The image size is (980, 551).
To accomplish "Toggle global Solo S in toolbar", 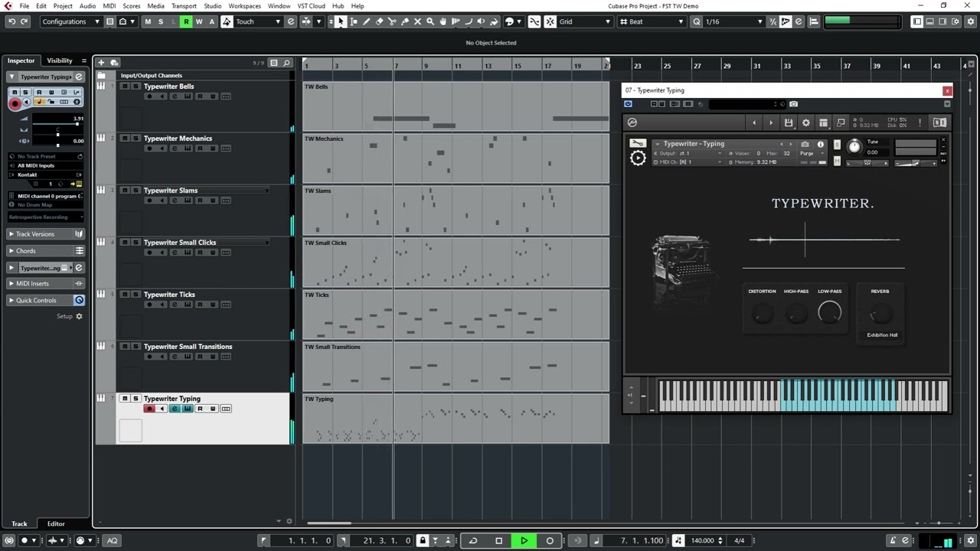I will pyautogui.click(x=161, y=21).
